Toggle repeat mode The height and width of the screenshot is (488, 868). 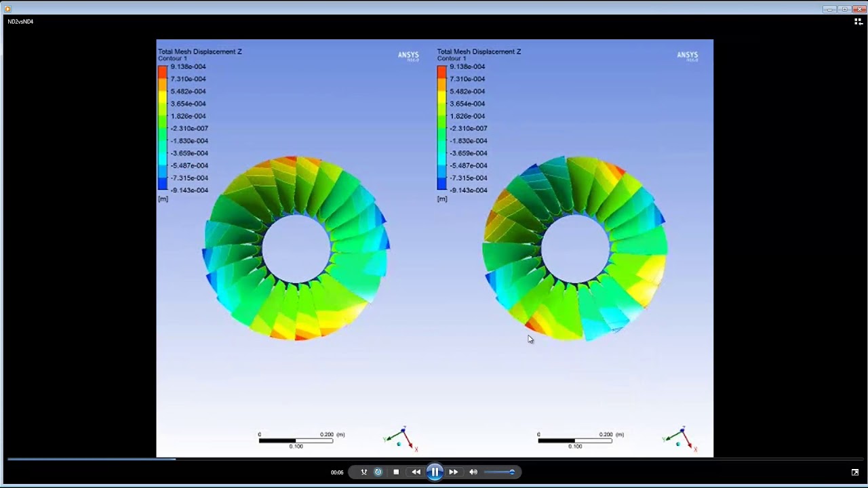pyautogui.click(x=378, y=472)
